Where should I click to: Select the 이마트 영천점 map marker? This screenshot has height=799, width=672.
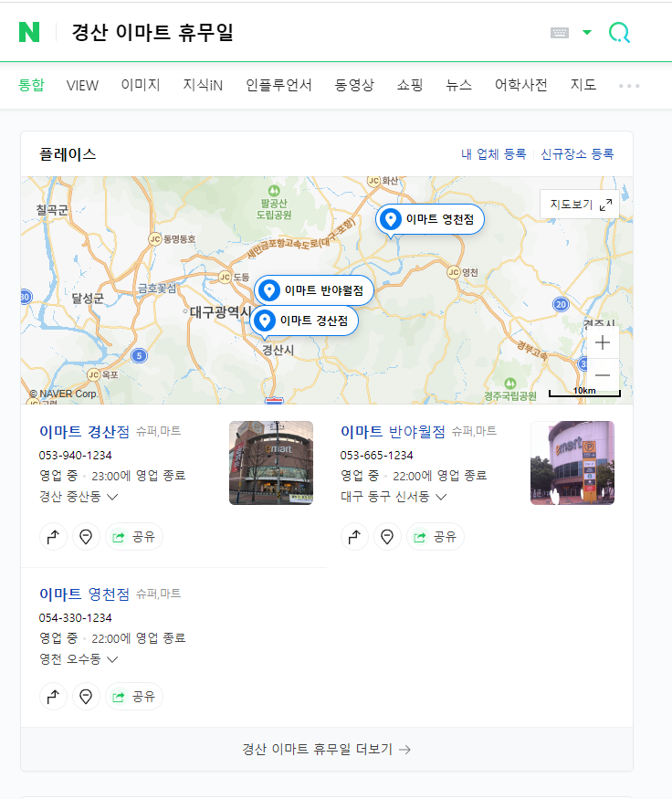429,220
